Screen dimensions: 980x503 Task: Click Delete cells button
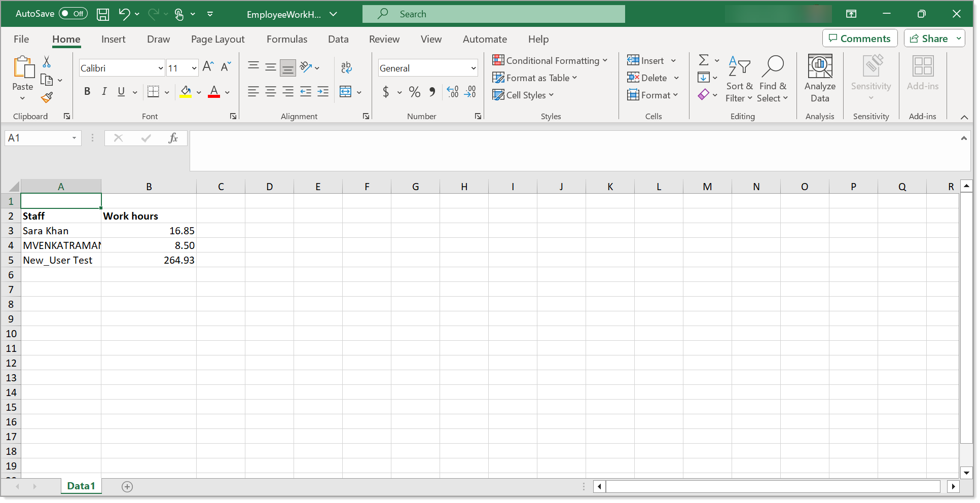click(647, 78)
